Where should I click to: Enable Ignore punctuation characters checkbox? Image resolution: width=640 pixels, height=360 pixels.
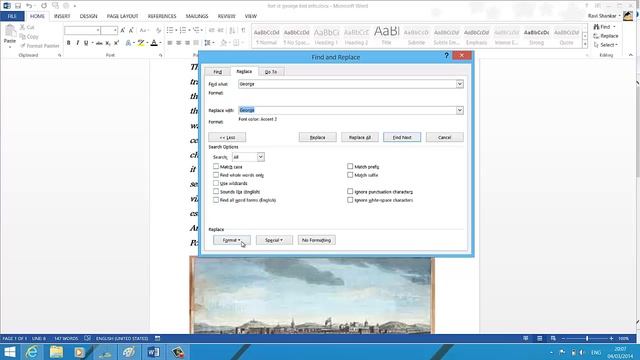point(350,191)
